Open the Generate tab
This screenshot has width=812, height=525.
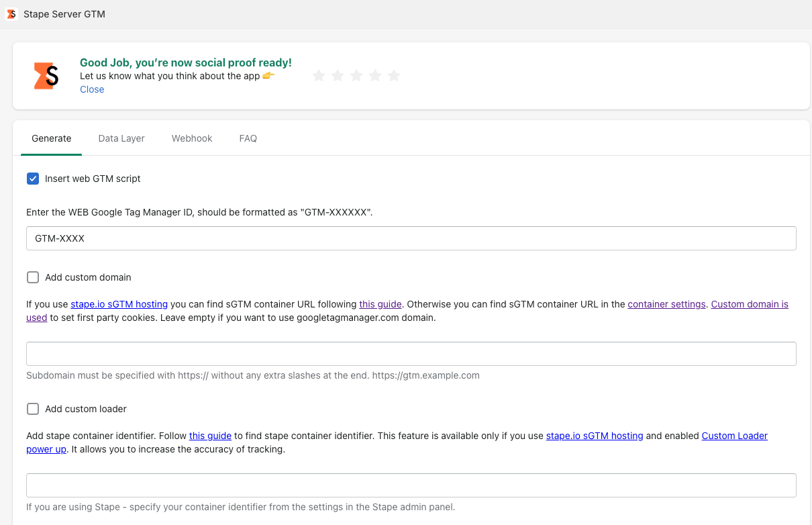click(52, 138)
